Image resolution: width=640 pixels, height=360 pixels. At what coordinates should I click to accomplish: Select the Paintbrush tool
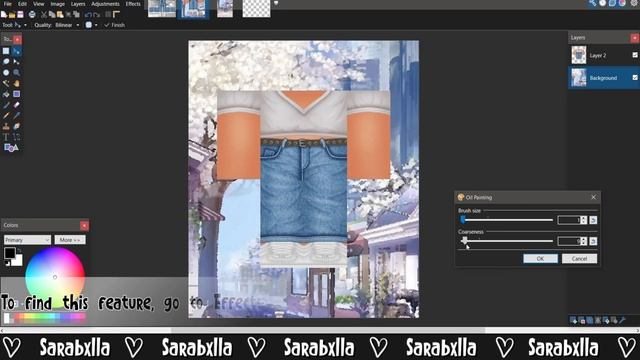coord(6,105)
